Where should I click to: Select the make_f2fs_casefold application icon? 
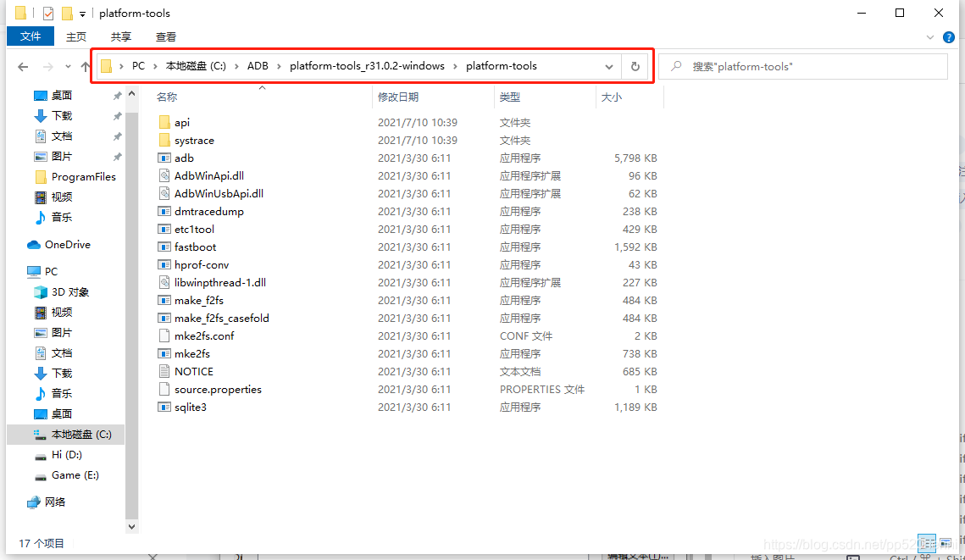(x=164, y=319)
